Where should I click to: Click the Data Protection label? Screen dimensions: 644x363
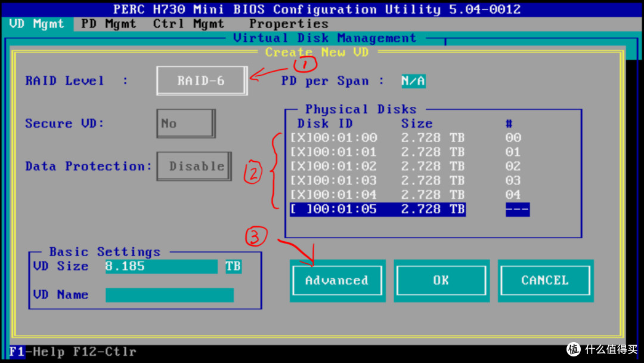coord(88,166)
